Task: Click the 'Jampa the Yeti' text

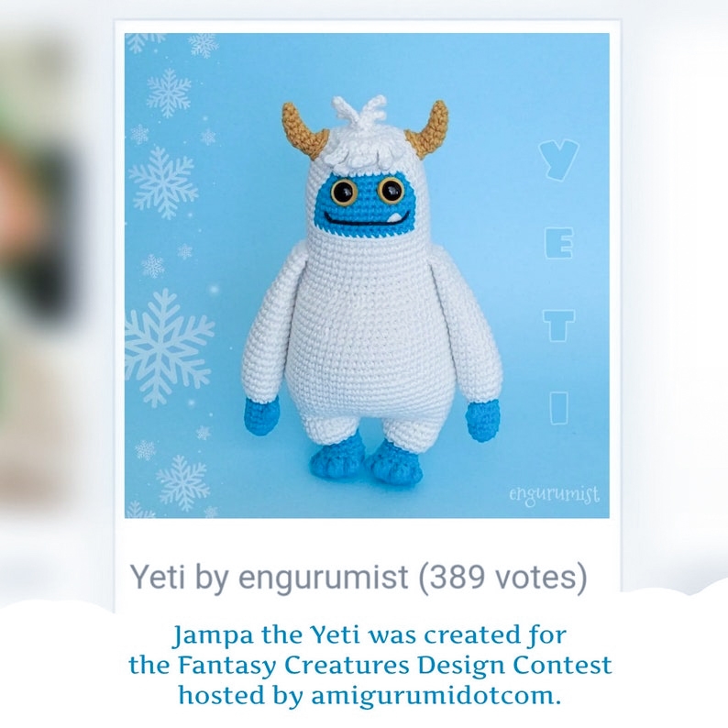Action: (266, 635)
